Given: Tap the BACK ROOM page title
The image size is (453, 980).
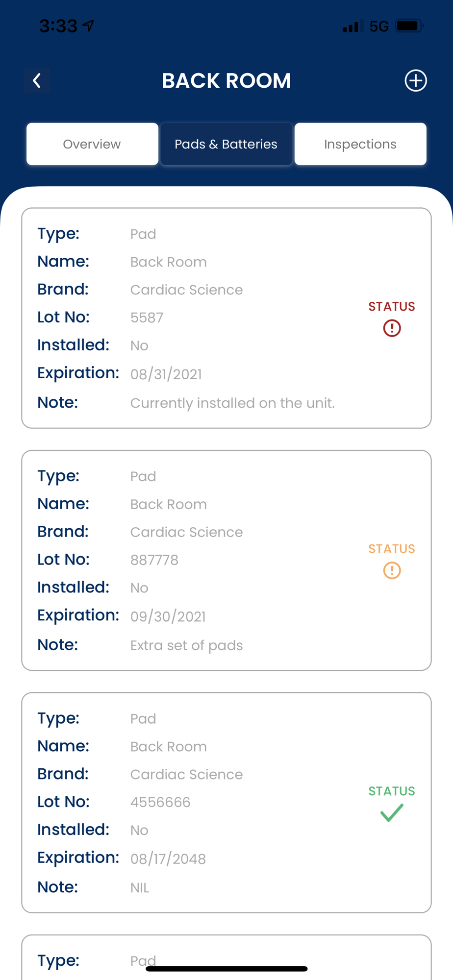Looking at the screenshot, I should 226,81.
